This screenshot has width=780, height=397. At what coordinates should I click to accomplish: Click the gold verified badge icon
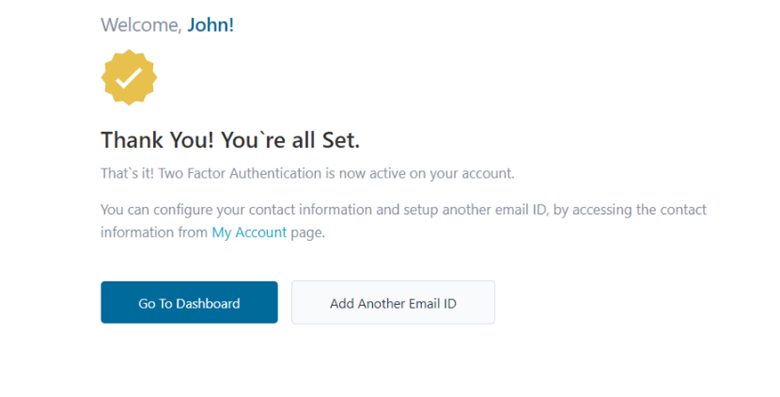pyautogui.click(x=129, y=77)
